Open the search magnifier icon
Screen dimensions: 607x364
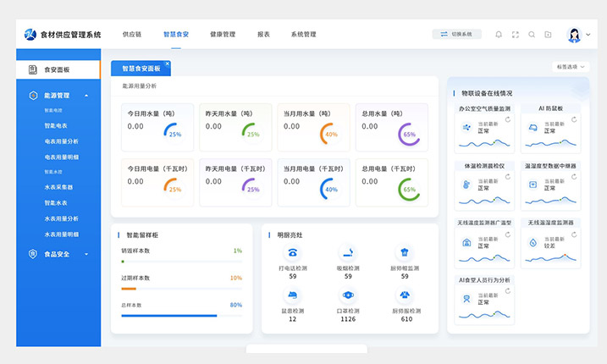pos(532,35)
